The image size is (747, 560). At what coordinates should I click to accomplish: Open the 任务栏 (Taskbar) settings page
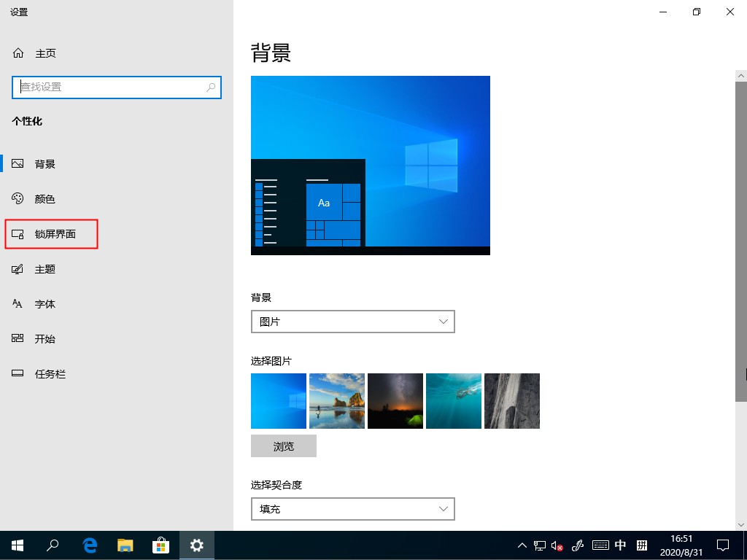[x=48, y=373]
